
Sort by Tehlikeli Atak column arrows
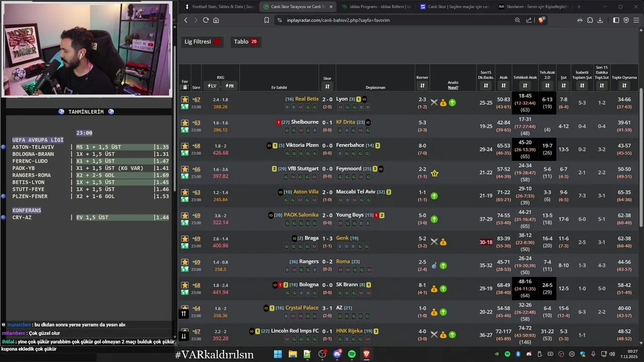coord(525,86)
